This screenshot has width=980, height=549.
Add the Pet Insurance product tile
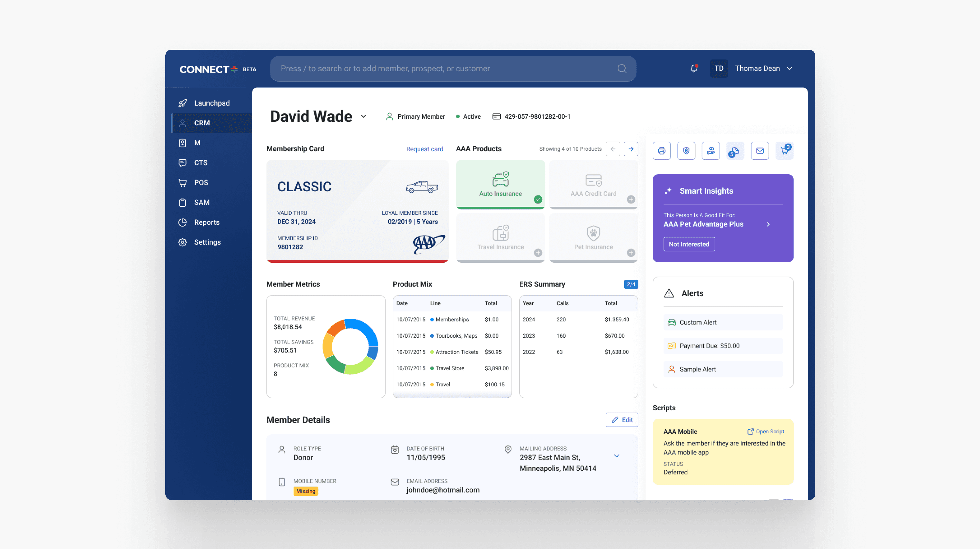tap(631, 253)
